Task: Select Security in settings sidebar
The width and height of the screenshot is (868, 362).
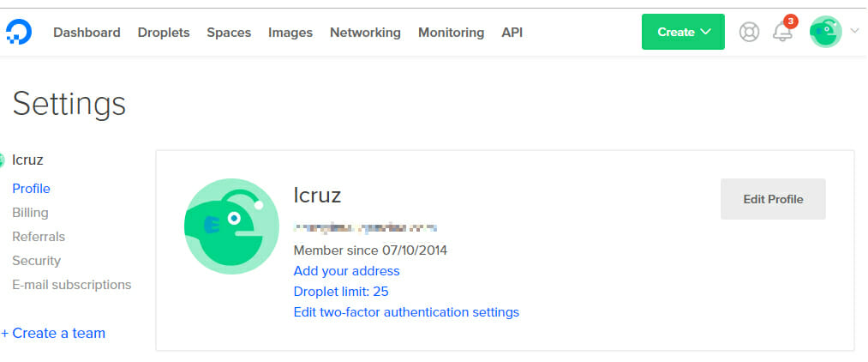Action: click(x=36, y=261)
